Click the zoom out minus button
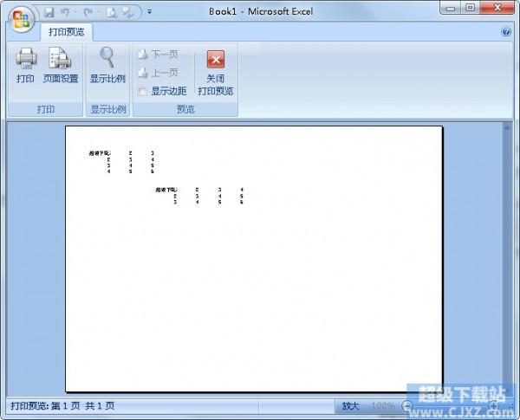Screen dimensions: 520x420 407,405
